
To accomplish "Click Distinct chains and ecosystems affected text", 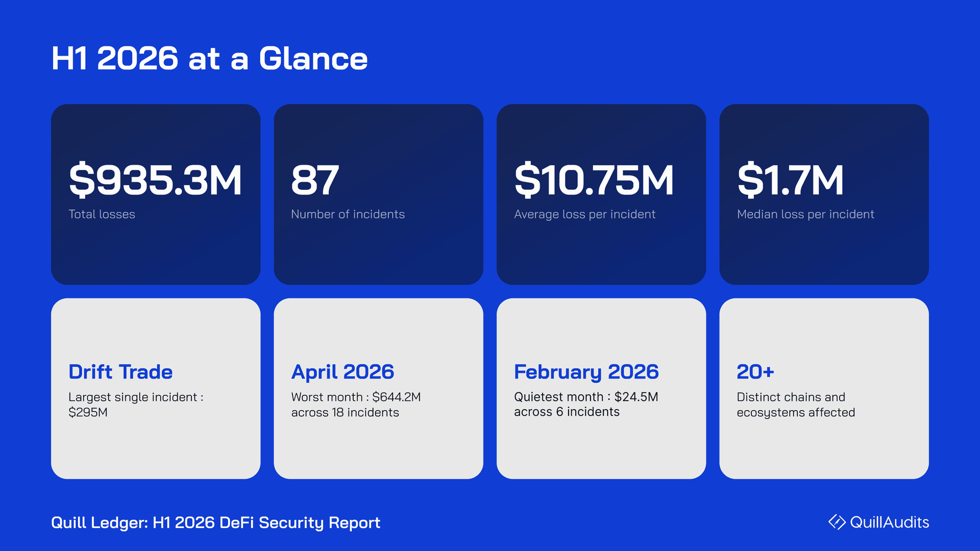I will click(x=796, y=405).
